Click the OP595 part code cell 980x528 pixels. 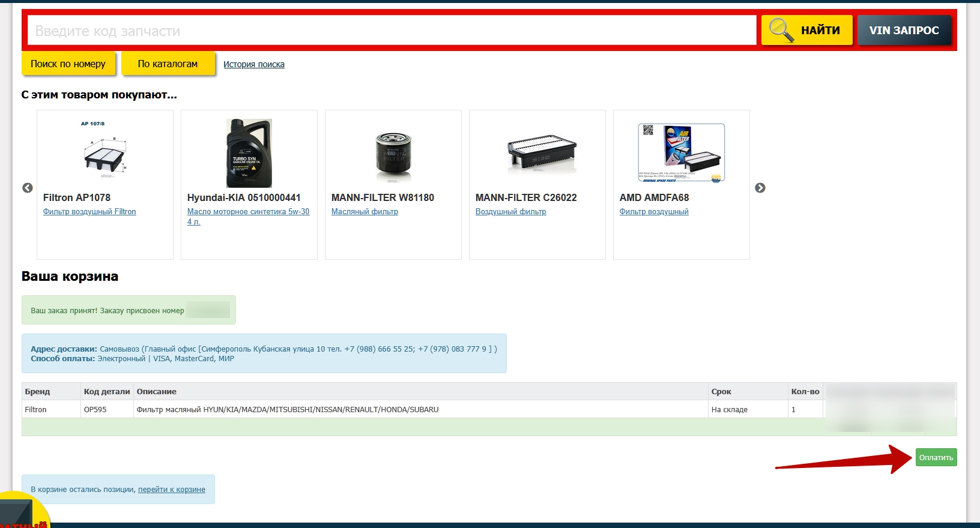point(107,409)
